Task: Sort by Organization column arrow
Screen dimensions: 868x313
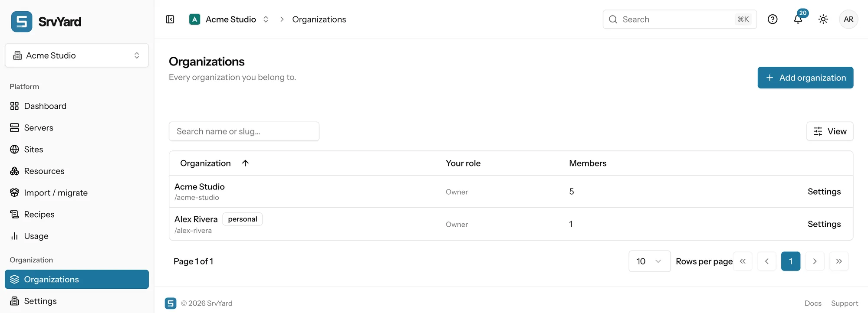Action: tap(245, 163)
